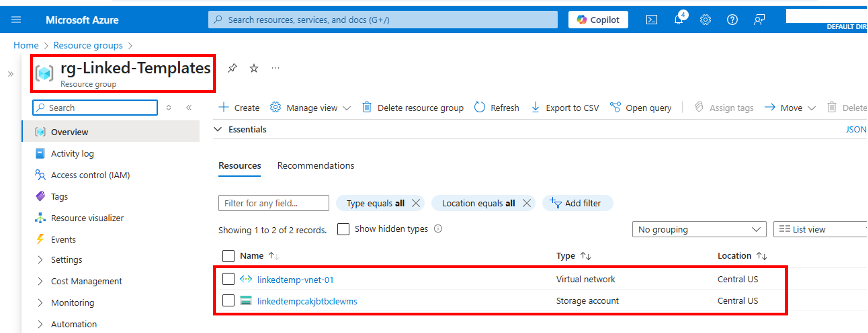This screenshot has height=333, width=868.
Task: Open Copilot in the Azure portal
Action: (598, 20)
